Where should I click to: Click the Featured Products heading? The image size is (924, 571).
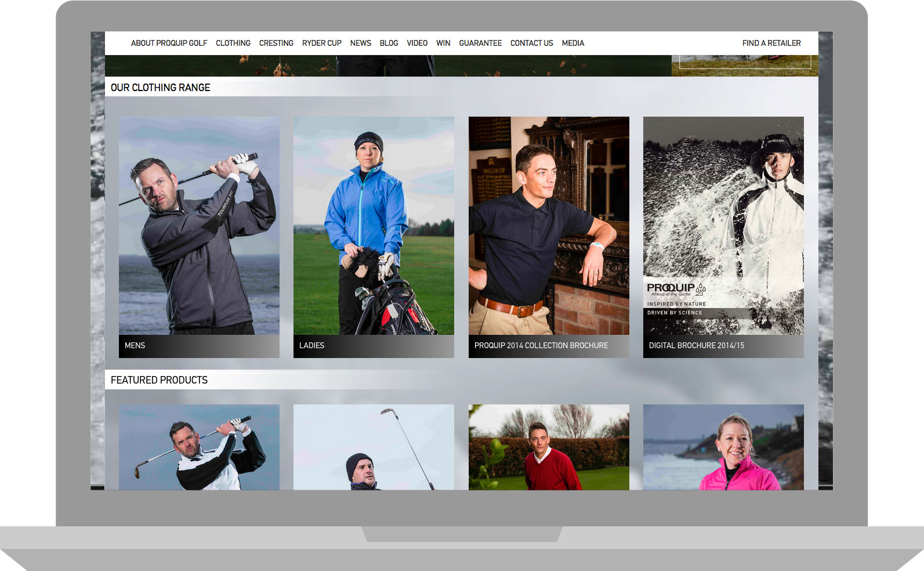[159, 380]
